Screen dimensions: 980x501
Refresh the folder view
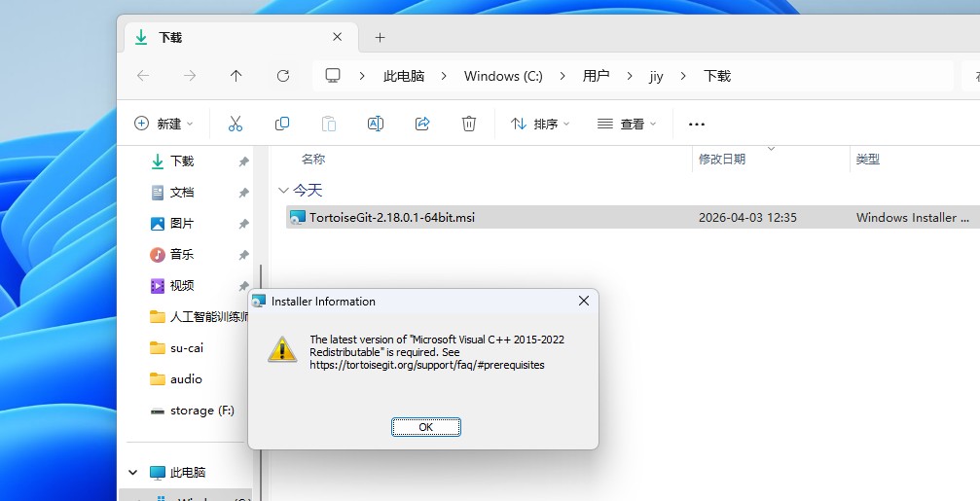tap(283, 76)
